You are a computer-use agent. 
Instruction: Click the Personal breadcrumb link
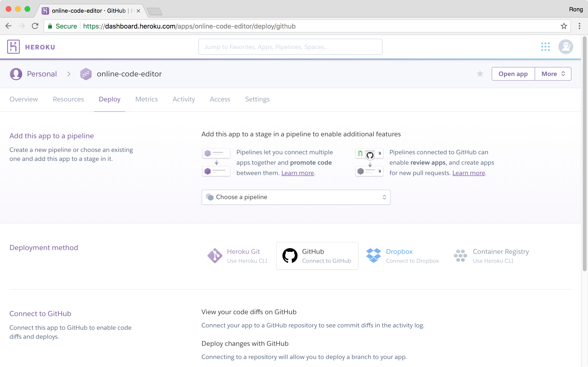click(42, 74)
